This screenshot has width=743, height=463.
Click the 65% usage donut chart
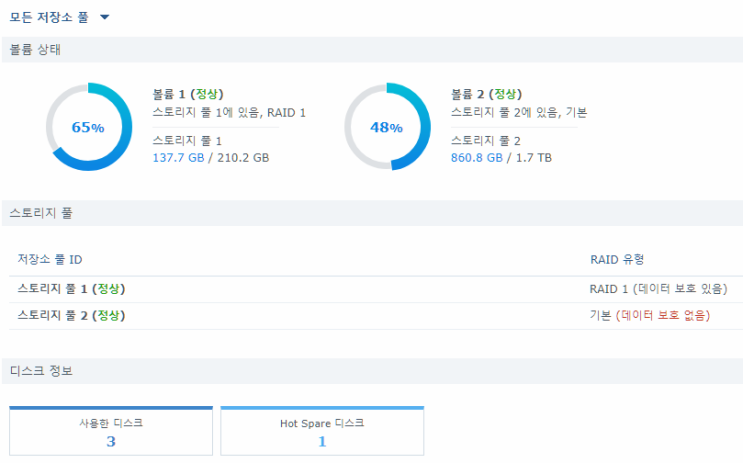pos(89,127)
